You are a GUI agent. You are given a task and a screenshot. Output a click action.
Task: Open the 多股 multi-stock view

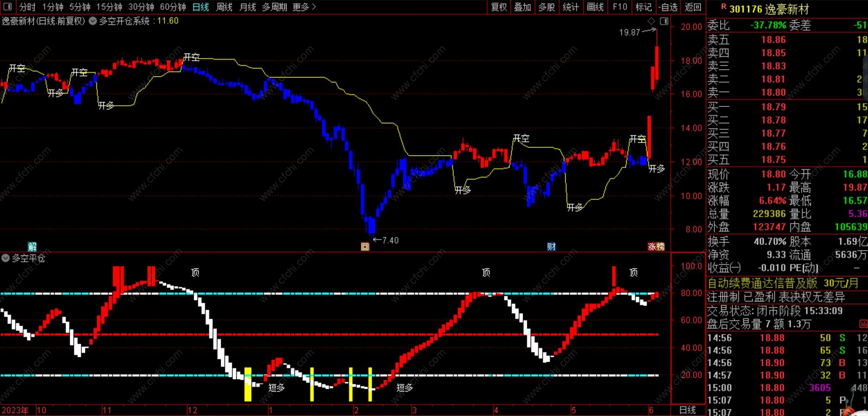(547, 7)
